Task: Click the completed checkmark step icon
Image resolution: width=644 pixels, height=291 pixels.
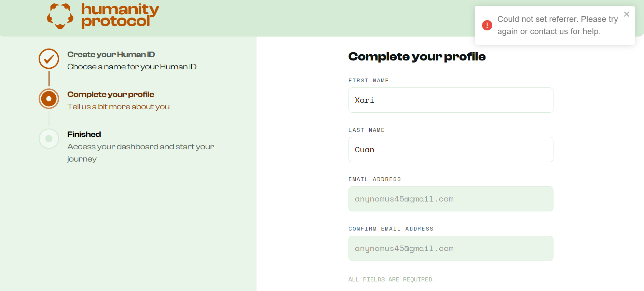Action: point(49,59)
